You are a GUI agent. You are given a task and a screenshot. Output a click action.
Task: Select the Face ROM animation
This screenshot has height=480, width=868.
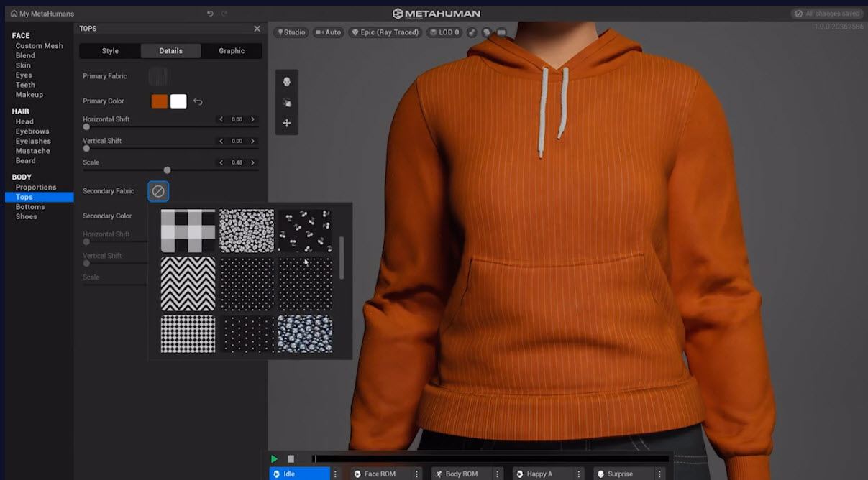380,474
